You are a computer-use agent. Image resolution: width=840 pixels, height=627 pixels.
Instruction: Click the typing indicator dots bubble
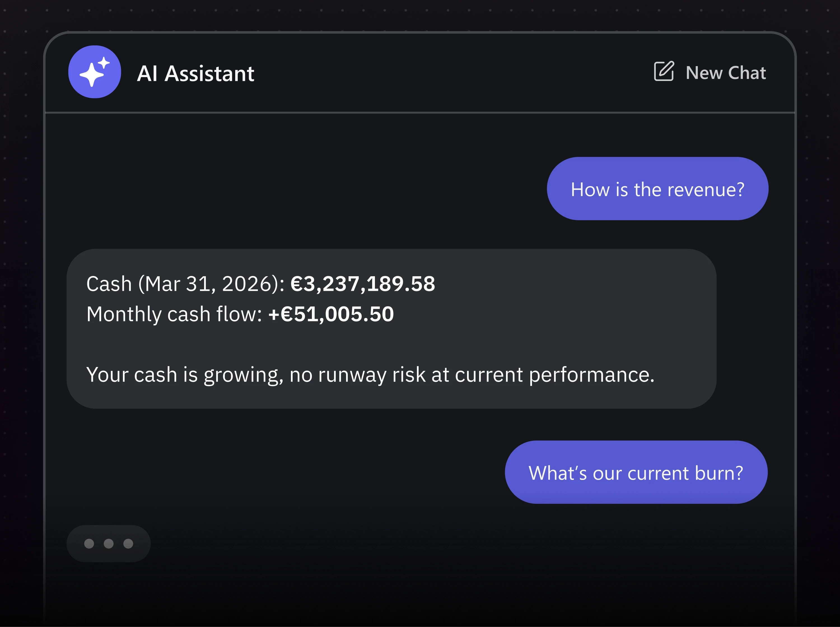tap(108, 544)
